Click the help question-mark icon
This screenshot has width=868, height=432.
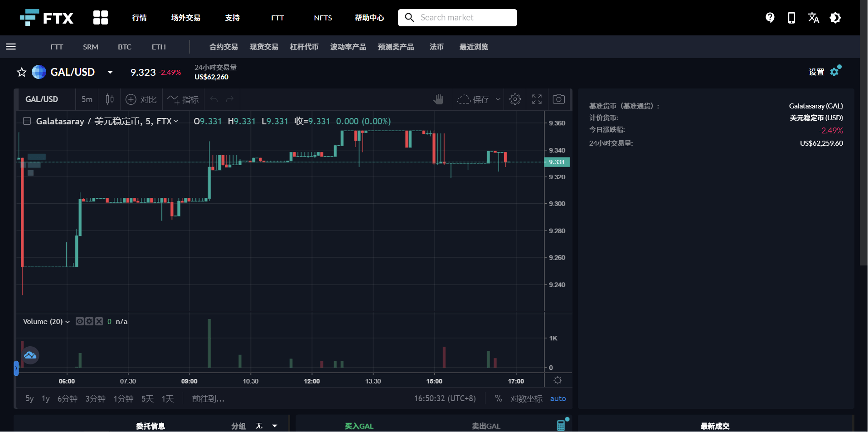(x=770, y=18)
